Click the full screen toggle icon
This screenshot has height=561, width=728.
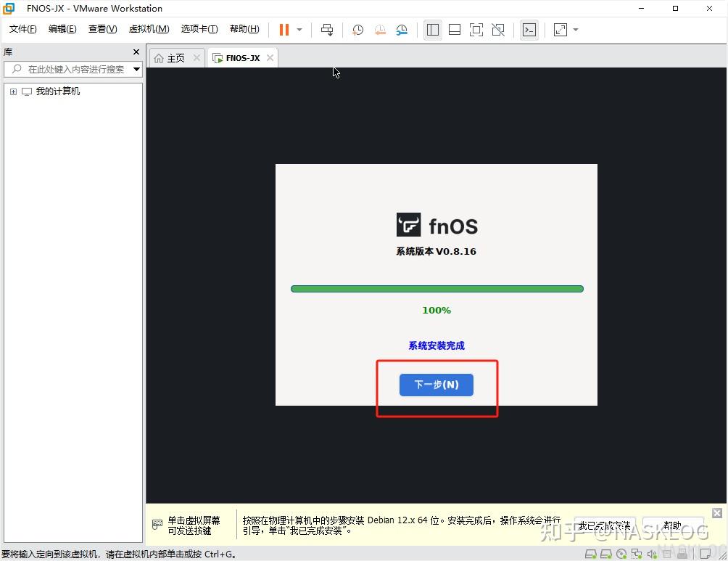pos(477,30)
